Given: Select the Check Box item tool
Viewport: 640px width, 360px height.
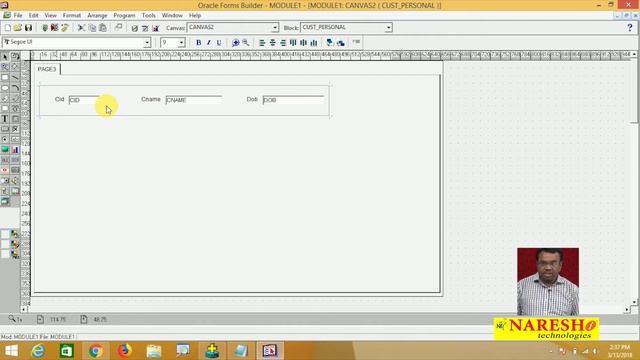Looking at the screenshot, I should click(x=15, y=129).
